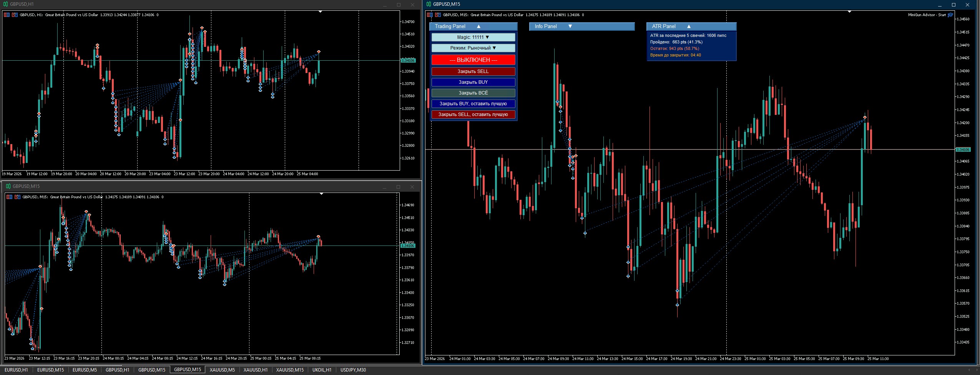Switch to the GBPUSD,H1 chart tab
980x375 pixels.
click(117, 370)
